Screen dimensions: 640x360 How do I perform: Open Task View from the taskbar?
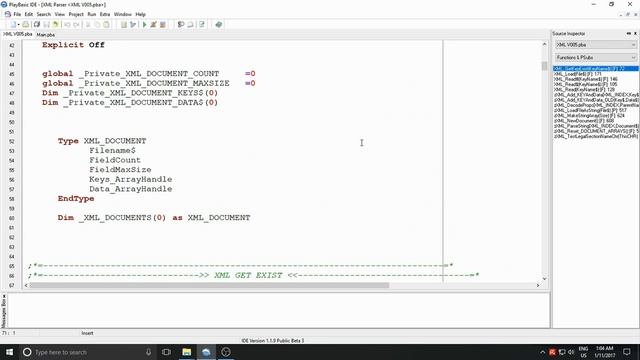(166, 352)
